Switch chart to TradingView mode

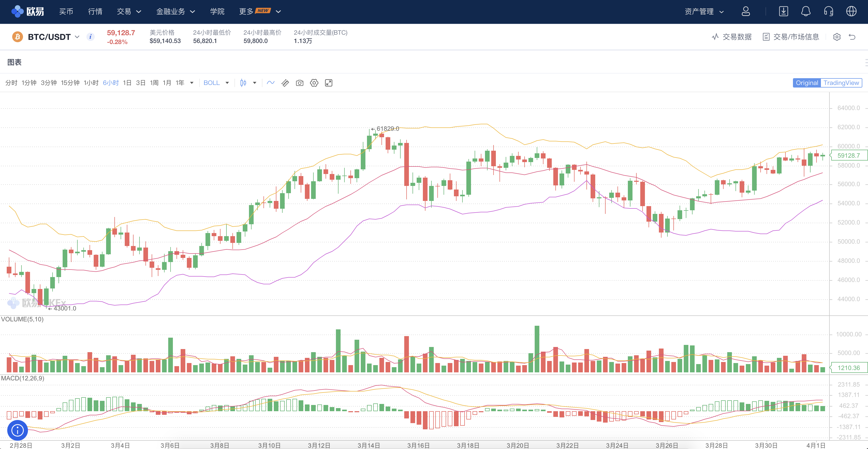[x=841, y=83]
